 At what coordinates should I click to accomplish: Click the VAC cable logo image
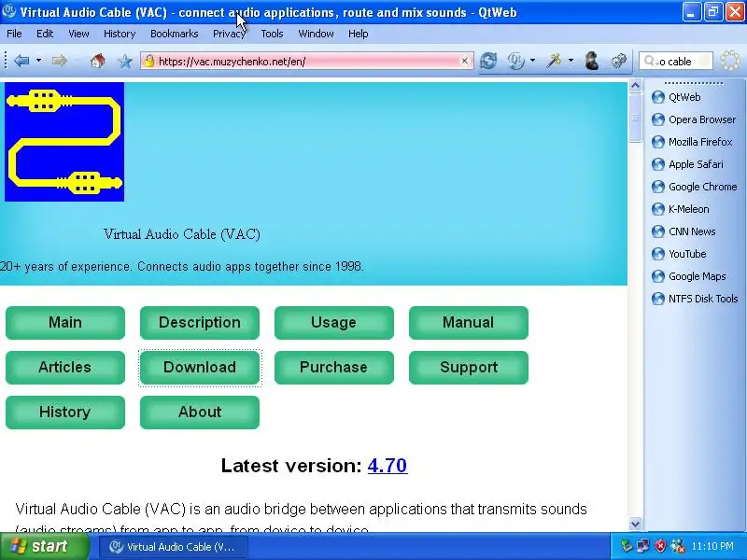[64, 142]
